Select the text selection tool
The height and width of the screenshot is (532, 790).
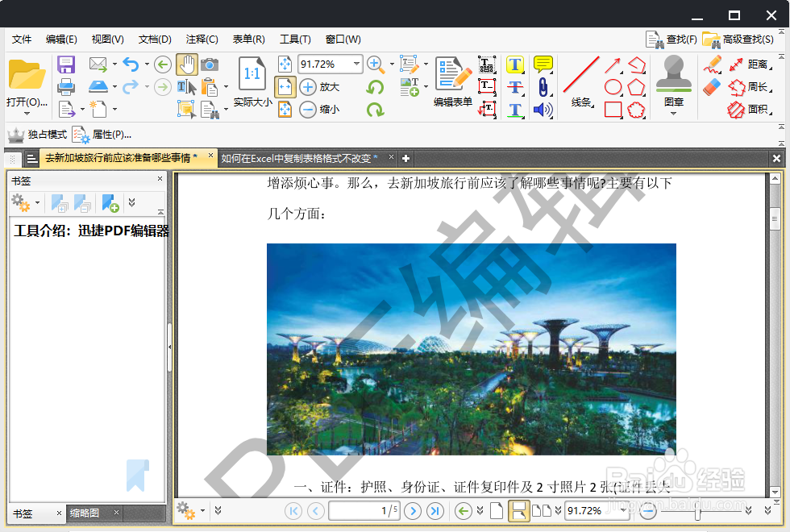tap(187, 87)
